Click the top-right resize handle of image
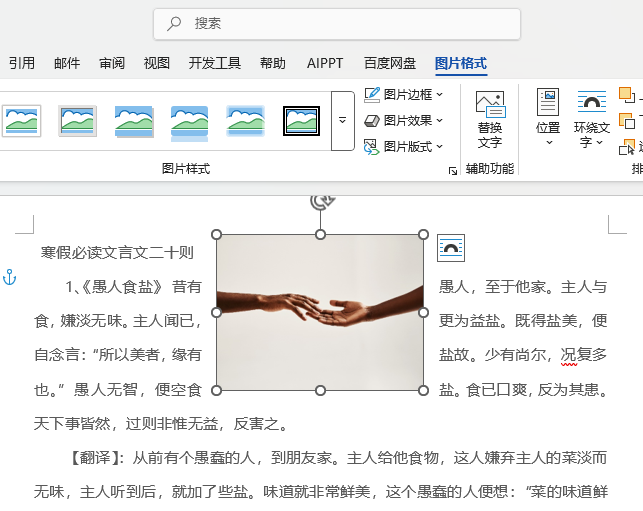 coord(424,235)
